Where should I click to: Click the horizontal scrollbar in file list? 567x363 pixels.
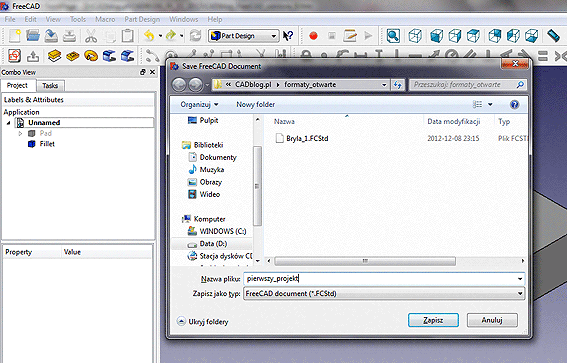click(x=365, y=261)
